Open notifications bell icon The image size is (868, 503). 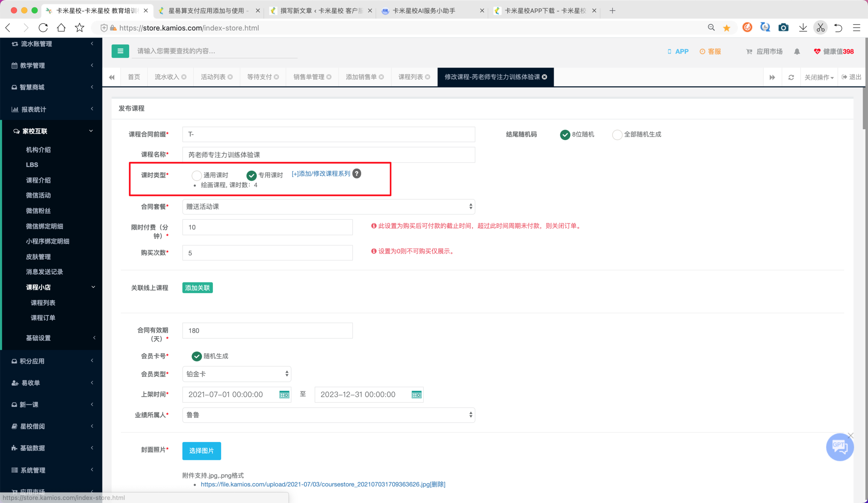(x=797, y=52)
